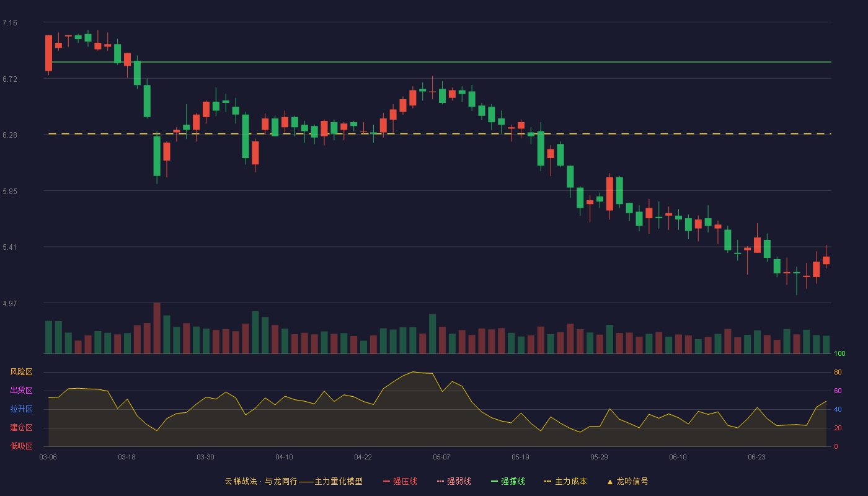
Task: Toggle the 云梯战法 主力量化模型 legend item
Action: tap(293, 481)
